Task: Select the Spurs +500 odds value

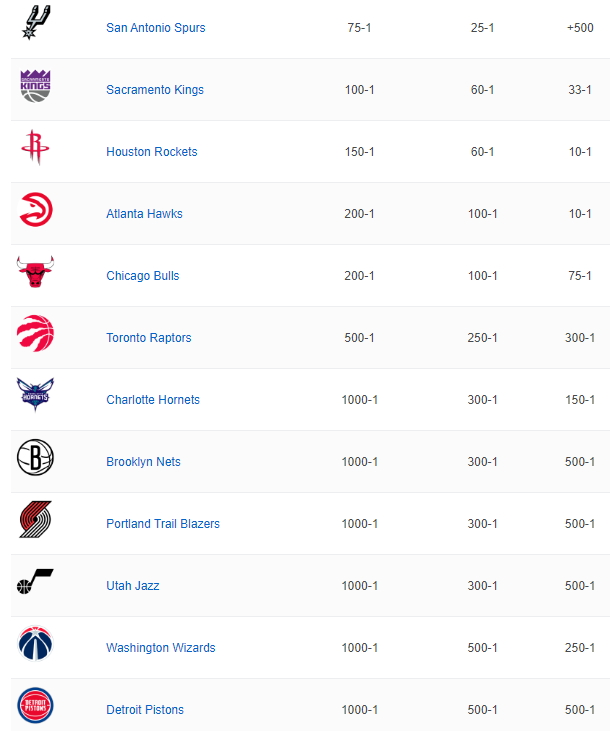Action: [580, 28]
